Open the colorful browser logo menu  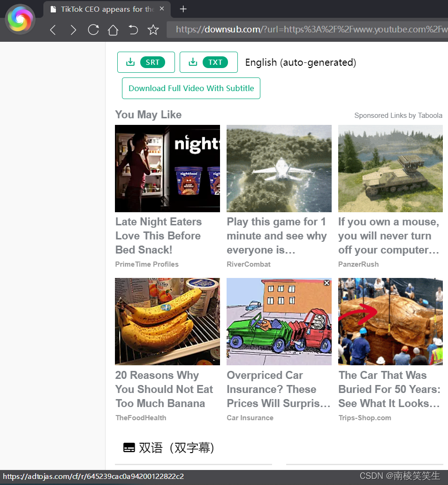click(20, 19)
